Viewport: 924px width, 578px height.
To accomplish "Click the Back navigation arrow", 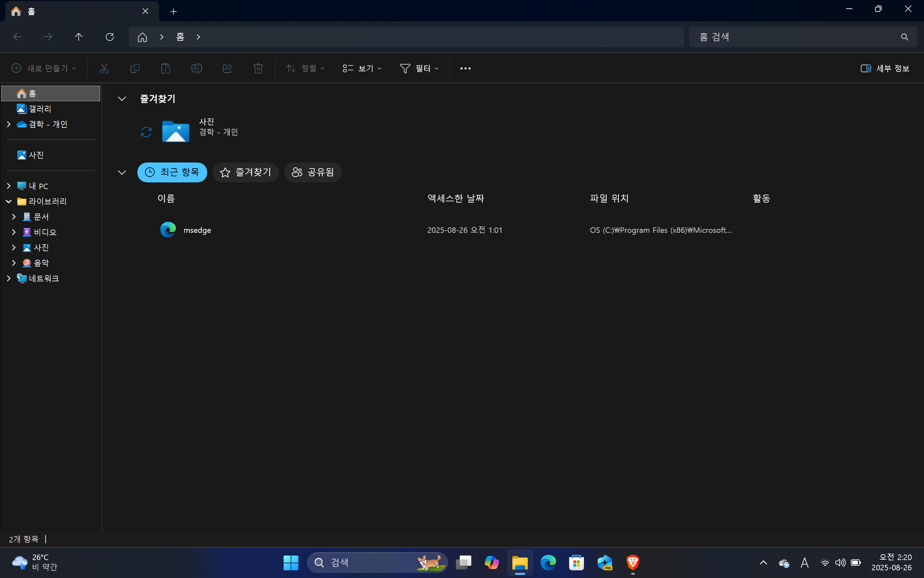I will 17,37.
